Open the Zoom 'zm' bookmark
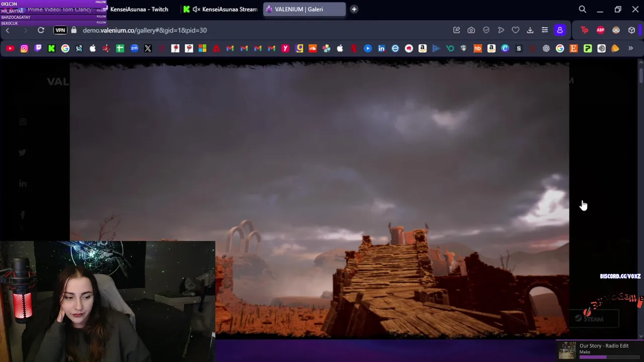 point(134,48)
